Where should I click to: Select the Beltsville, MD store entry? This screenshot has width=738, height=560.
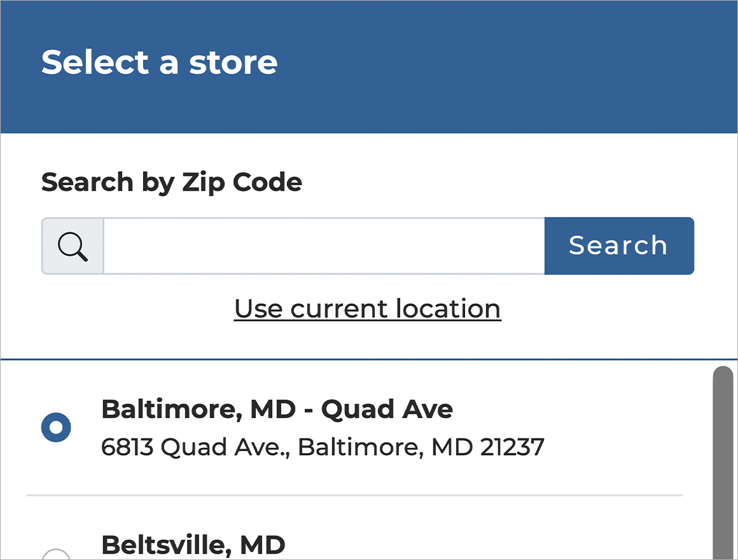pyautogui.click(x=194, y=545)
